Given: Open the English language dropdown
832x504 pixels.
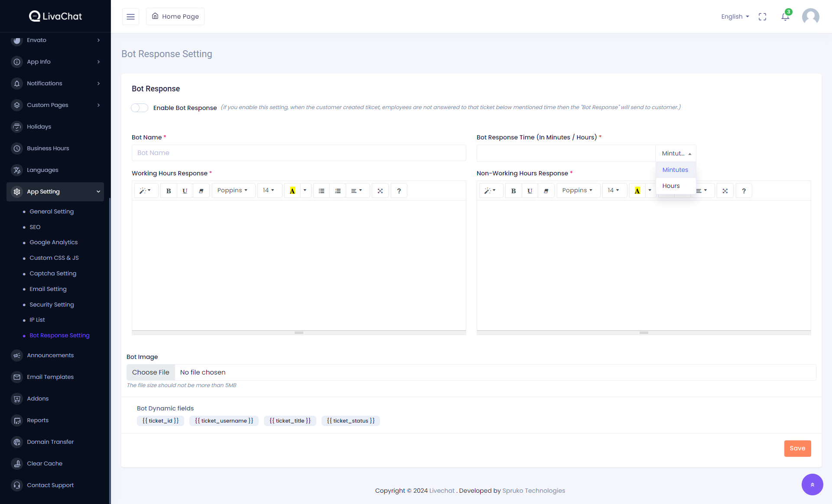Looking at the screenshot, I should coord(734,16).
